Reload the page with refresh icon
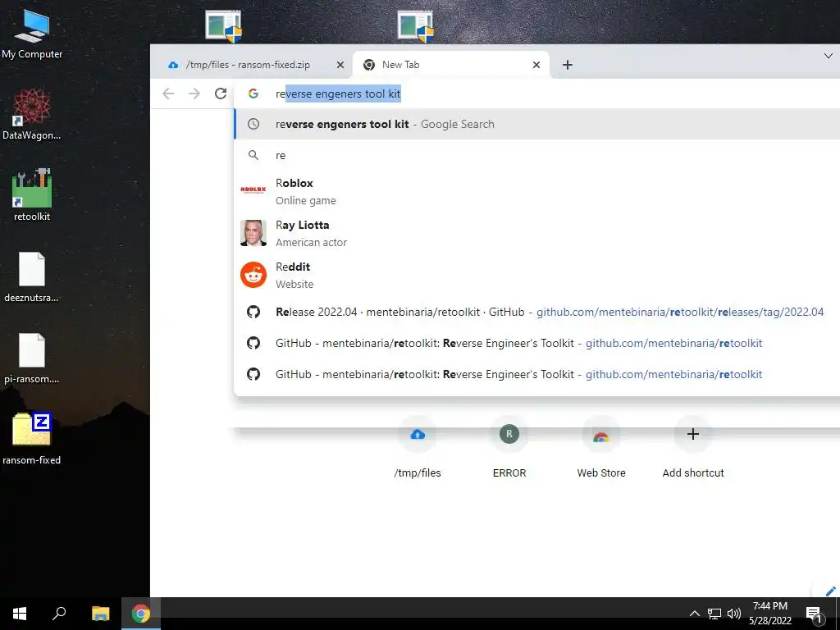Screen dimensions: 840x630 click(x=220, y=94)
